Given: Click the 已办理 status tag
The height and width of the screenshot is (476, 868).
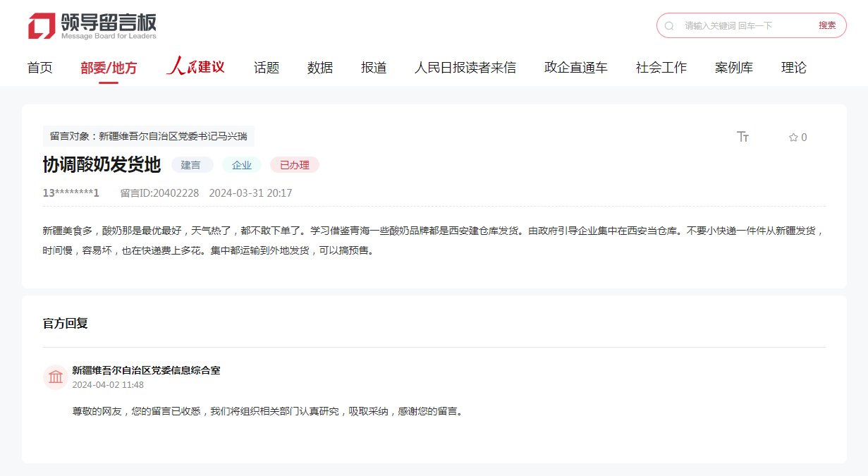Looking at the screenshot, I should tap(294, 165).
